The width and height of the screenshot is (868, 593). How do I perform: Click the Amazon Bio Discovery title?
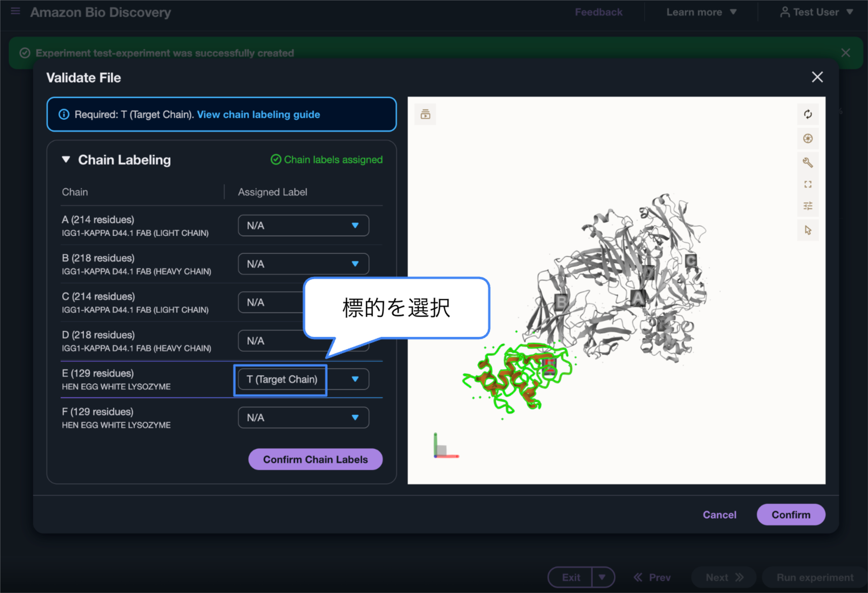[100, 12]
